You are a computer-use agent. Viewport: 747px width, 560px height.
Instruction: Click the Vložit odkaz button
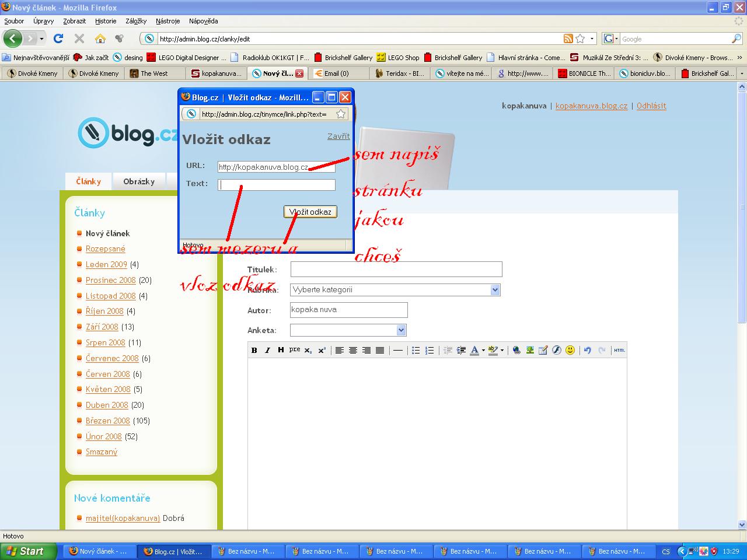tap(310, 212)
